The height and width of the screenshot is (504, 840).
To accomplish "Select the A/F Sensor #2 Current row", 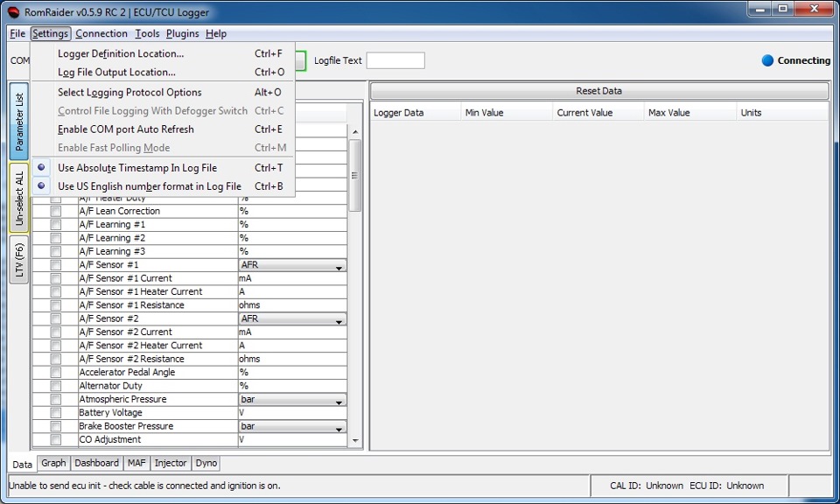I will coord(190,332).
